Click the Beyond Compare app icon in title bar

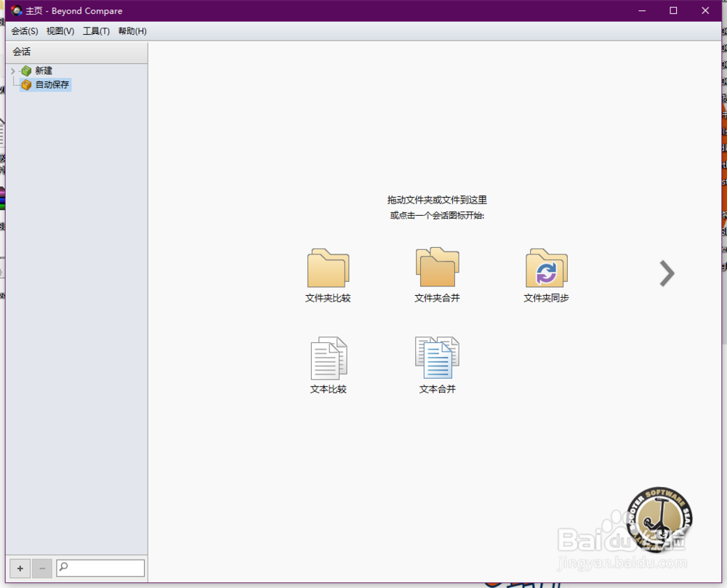(17, 10)
